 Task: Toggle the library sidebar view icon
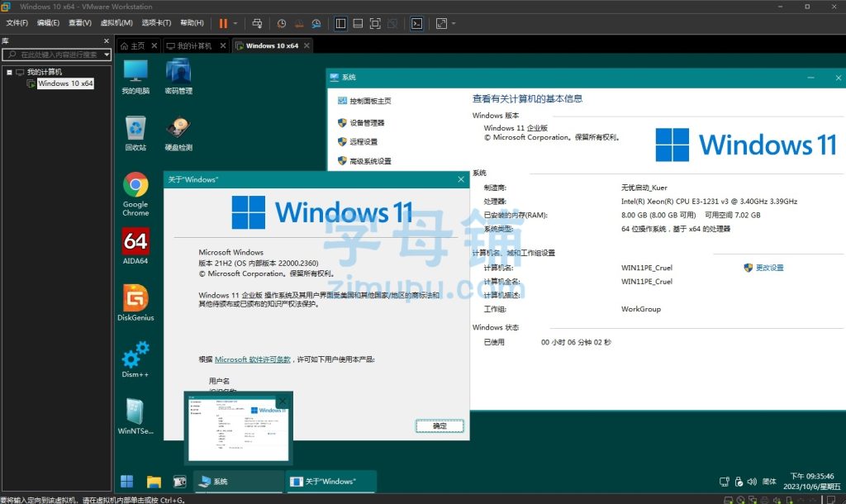point(340,23)
